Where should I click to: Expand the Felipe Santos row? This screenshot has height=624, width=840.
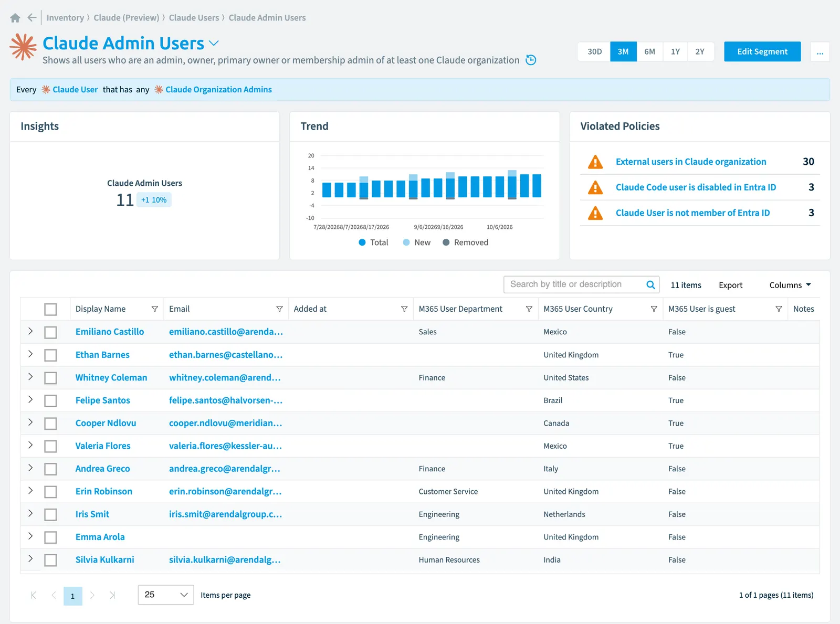click(x=30, y=399)
